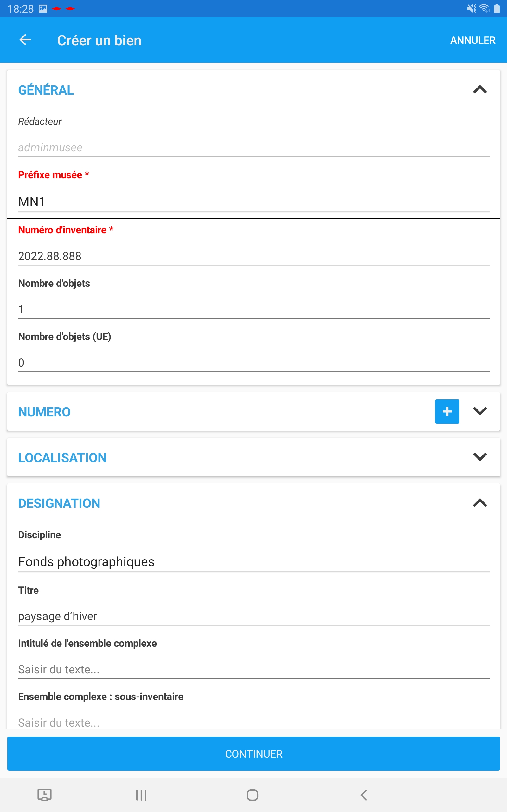This screenshot has width=507, height=812.
Task: Click ANNULER to cancel creation
Action: pyautogui.click(x=472, y=40)
